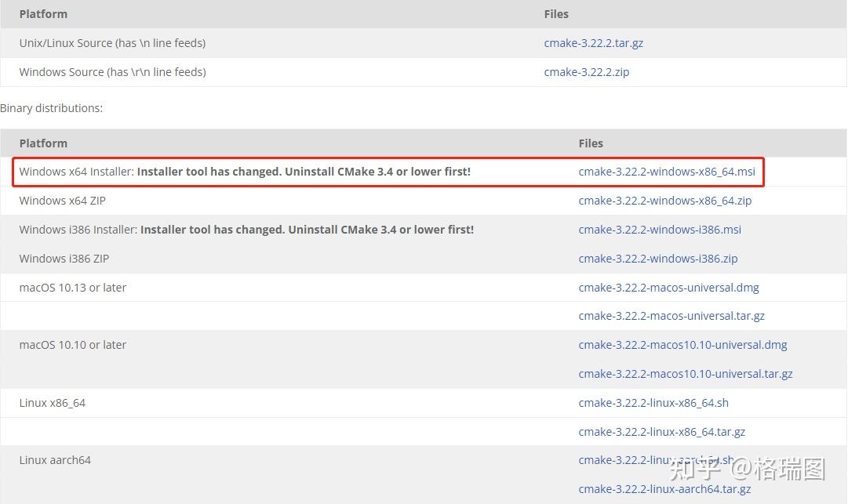
Task: Click cmake-3.22.2-windows-x86_64.msi installer link
Action: (666, 172)
